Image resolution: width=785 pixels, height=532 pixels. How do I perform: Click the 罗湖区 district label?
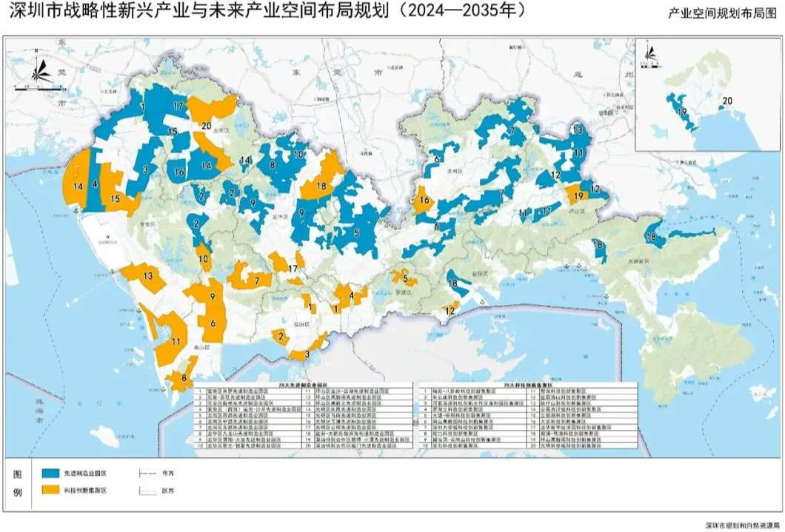(404, 293)
